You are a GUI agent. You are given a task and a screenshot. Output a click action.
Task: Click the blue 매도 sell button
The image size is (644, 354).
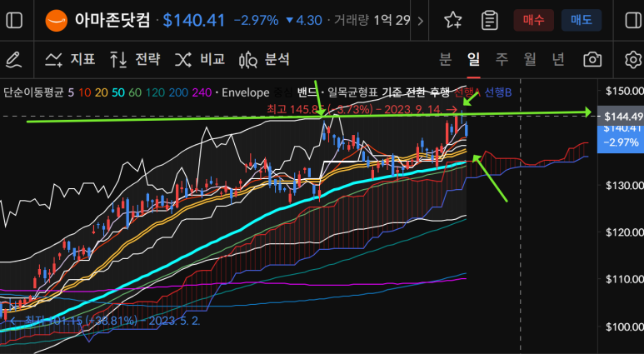pos(582,20)
